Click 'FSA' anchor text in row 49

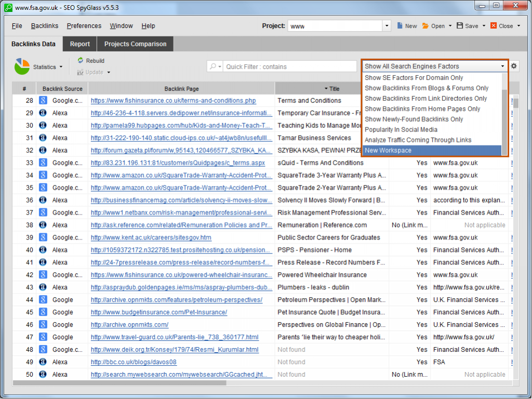click(438, 362)
